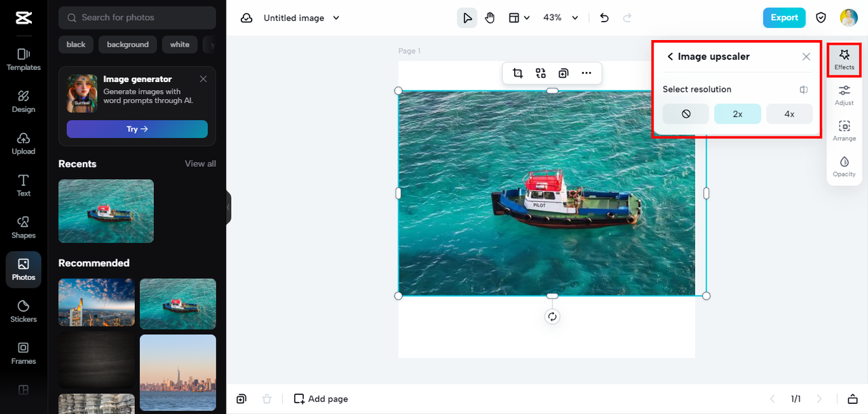
Task: Click Add page
Action: tap(321, 399)
